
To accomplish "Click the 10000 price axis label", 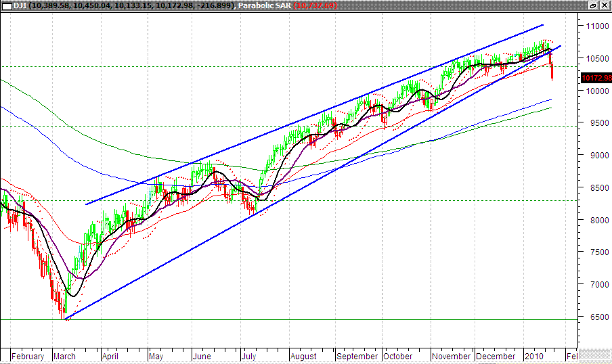I will click(x=597, y=91).
